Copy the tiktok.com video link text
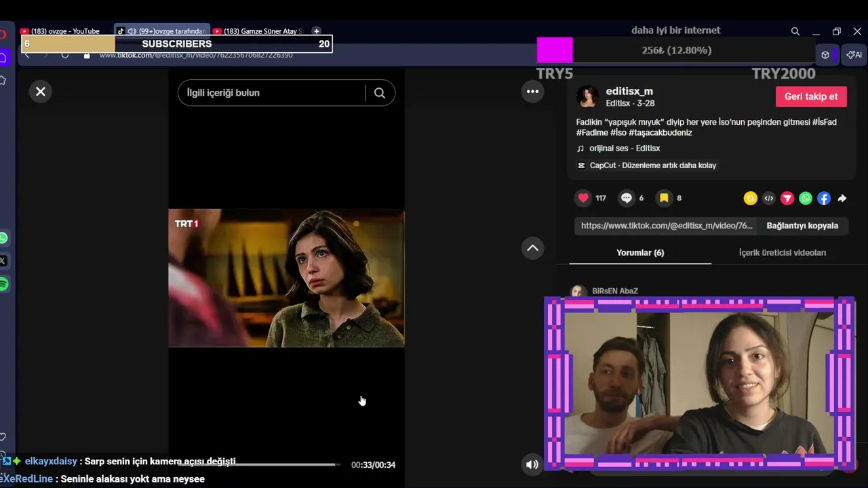 [x=667, y=226]
